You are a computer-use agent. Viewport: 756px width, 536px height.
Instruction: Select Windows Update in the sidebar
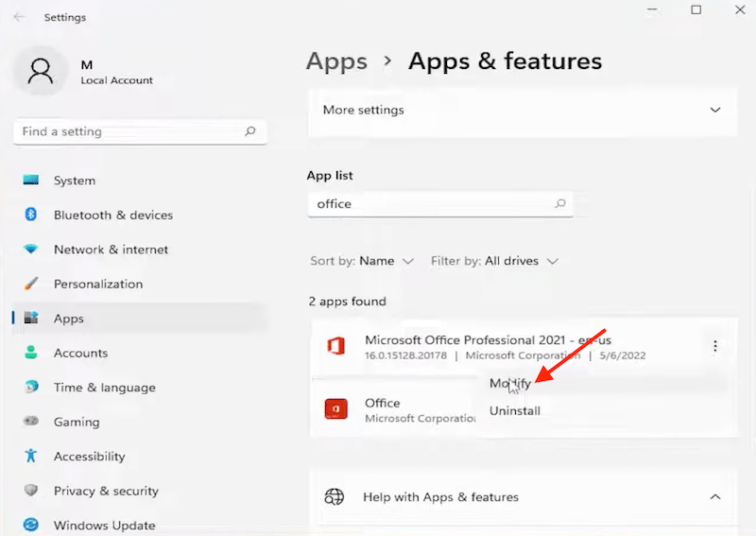(105, 526)
